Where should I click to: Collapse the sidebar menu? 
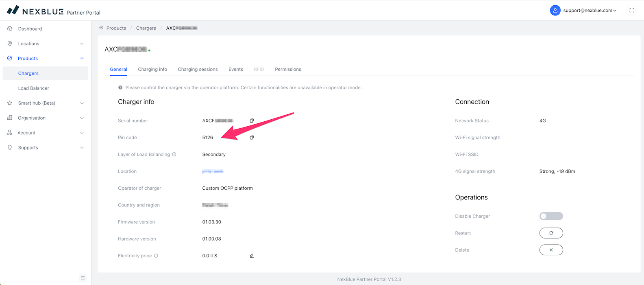(x=83, y=278)
